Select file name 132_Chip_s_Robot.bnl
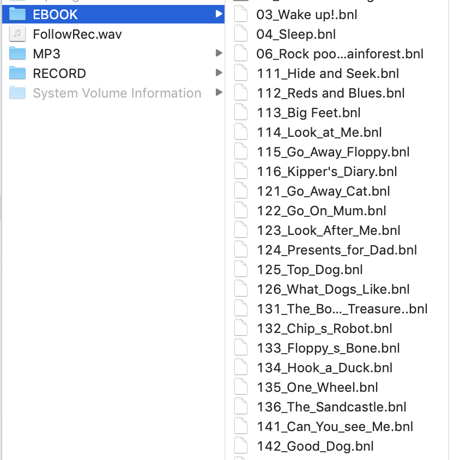Screen dimensions: 460x460 pos(324,329)
